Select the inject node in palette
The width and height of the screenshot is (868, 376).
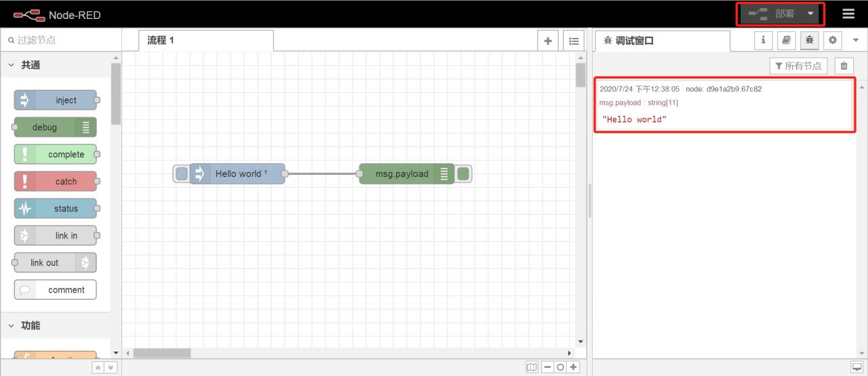(x=56, y=100)
